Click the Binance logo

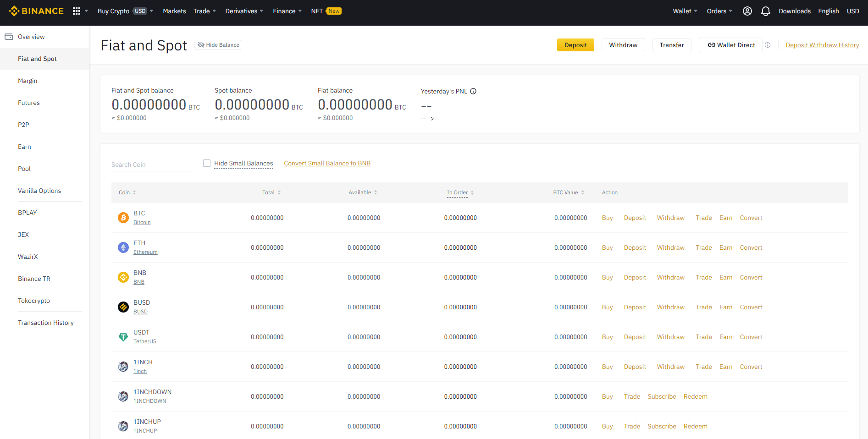[x=36, y=11]
